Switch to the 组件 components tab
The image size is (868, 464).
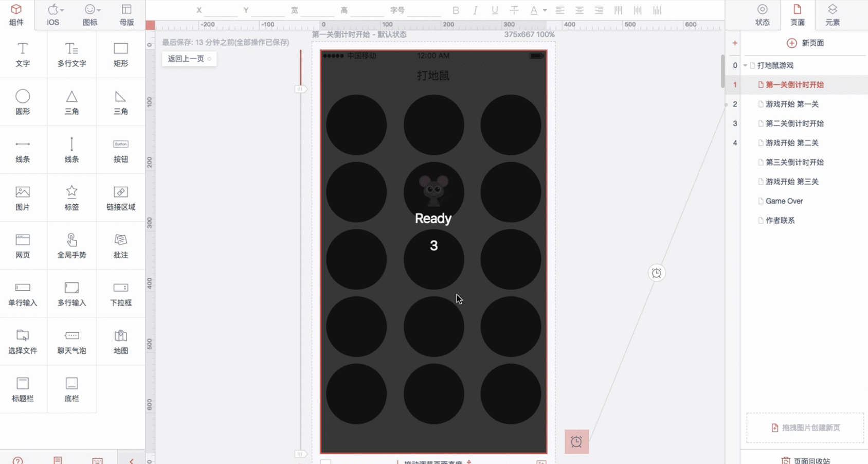16,14
